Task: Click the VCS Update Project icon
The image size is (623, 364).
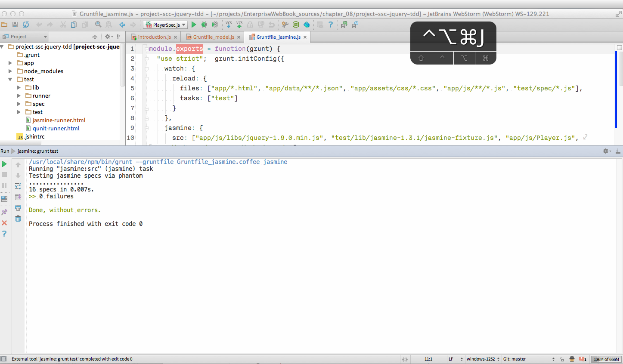Action: [229, 25]
